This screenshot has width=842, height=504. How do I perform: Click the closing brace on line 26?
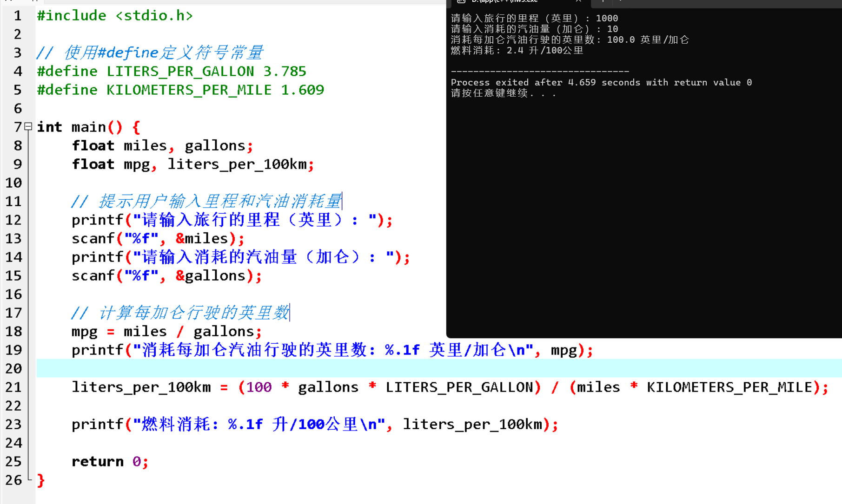tap(41, 480)
